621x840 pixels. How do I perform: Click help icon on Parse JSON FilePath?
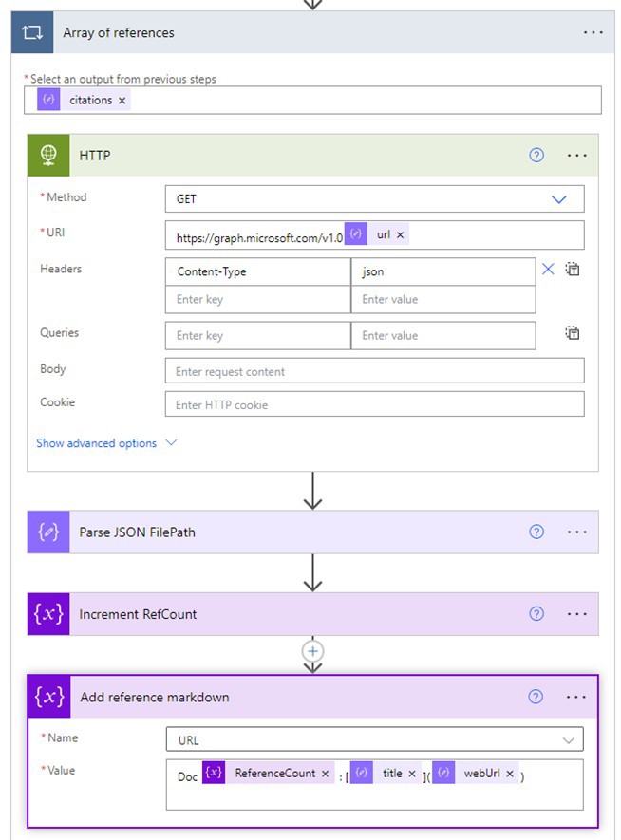(x=536, y=532)
